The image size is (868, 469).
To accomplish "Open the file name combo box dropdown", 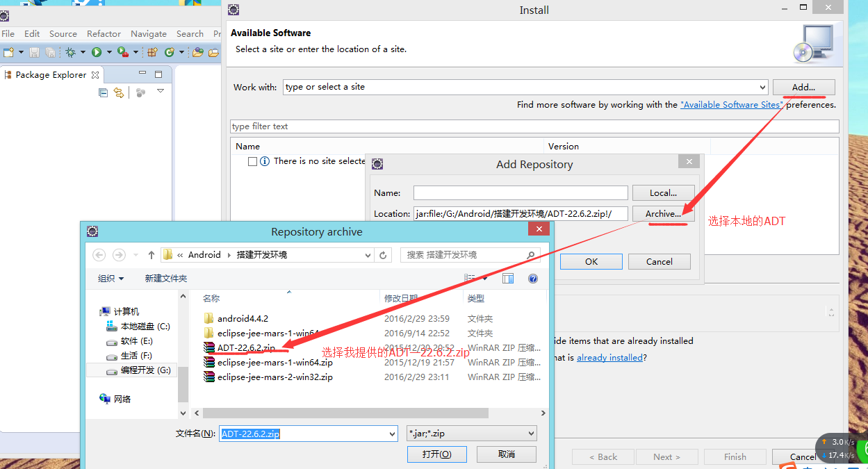I will [392, 434].
